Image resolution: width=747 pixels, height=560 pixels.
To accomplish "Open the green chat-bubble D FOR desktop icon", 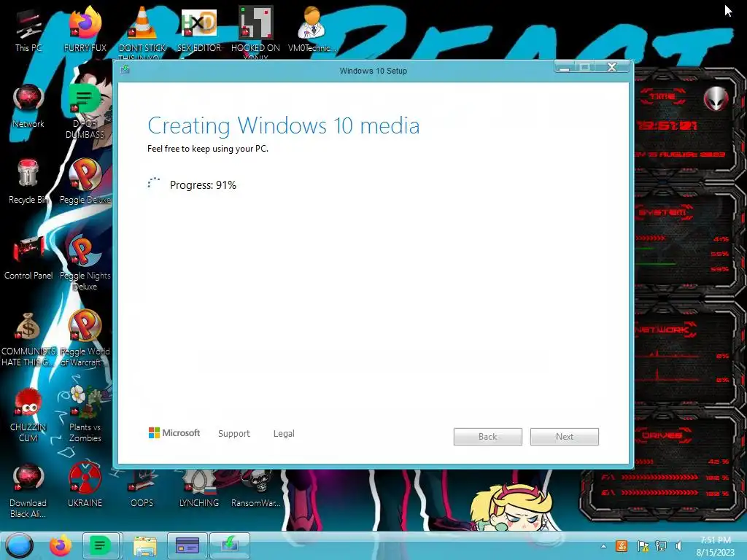I will (85, 112).
